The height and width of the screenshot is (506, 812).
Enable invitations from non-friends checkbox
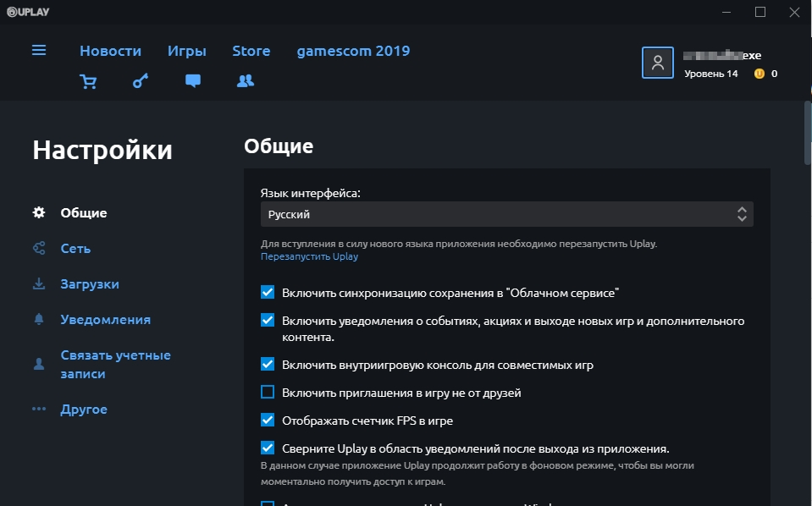tap(268, 393)
